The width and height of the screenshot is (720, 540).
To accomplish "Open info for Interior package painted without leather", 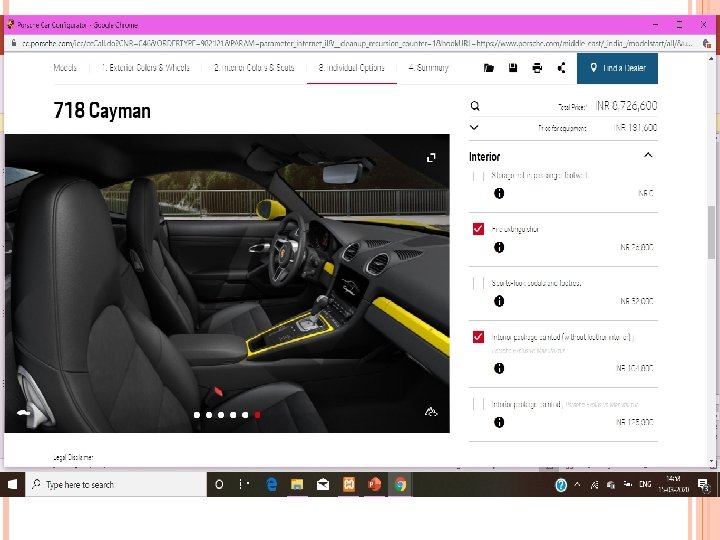I will 499,368.
